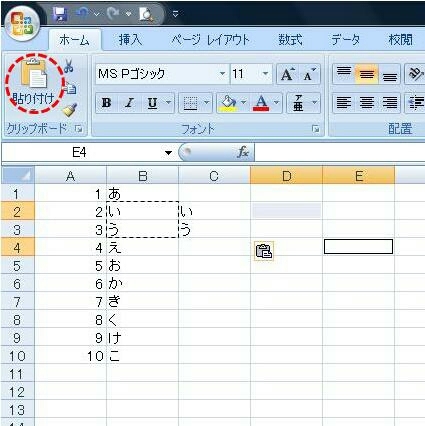The image size is (425, 426).
Task: Click the text Orientation icon
Action: pos(415,74)
